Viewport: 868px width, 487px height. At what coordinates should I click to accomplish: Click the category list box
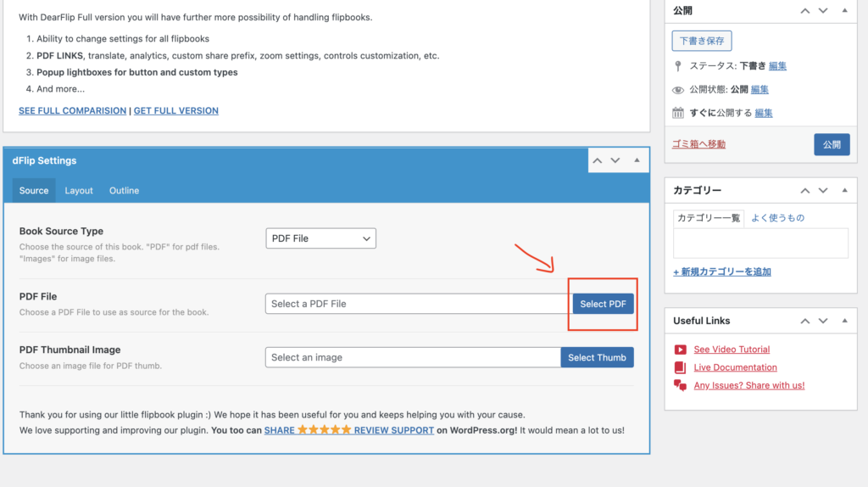tap(760, 243)
